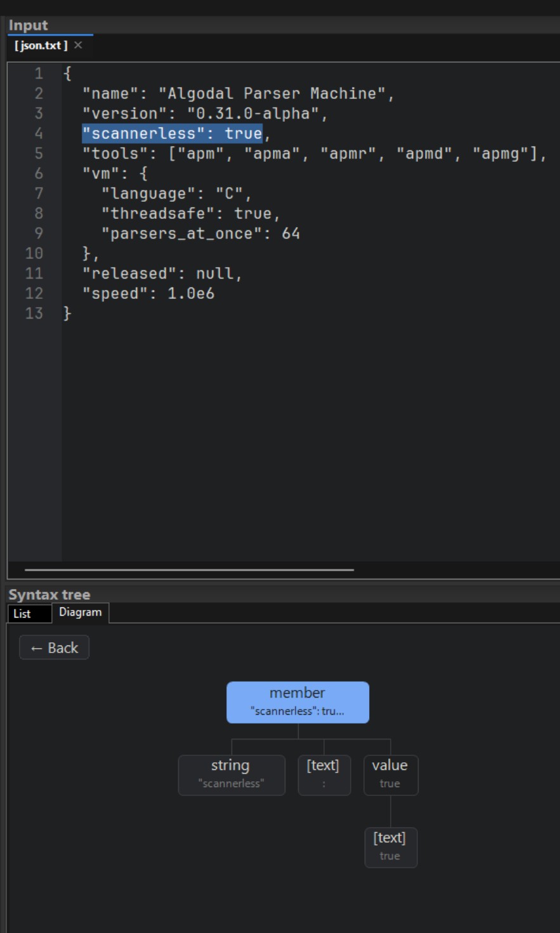The image size is (560, 933).
Task: Select the Diagram tab
Action: (81, 612)
